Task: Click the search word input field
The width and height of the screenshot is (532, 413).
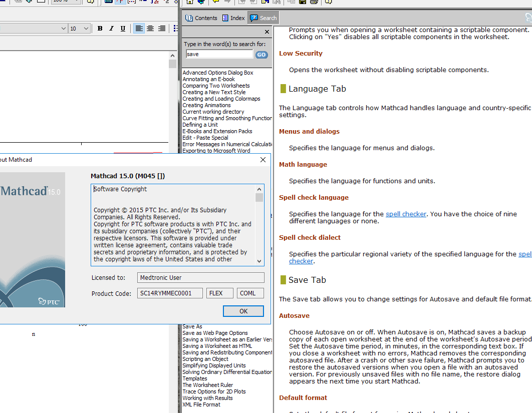Action: 219,54
